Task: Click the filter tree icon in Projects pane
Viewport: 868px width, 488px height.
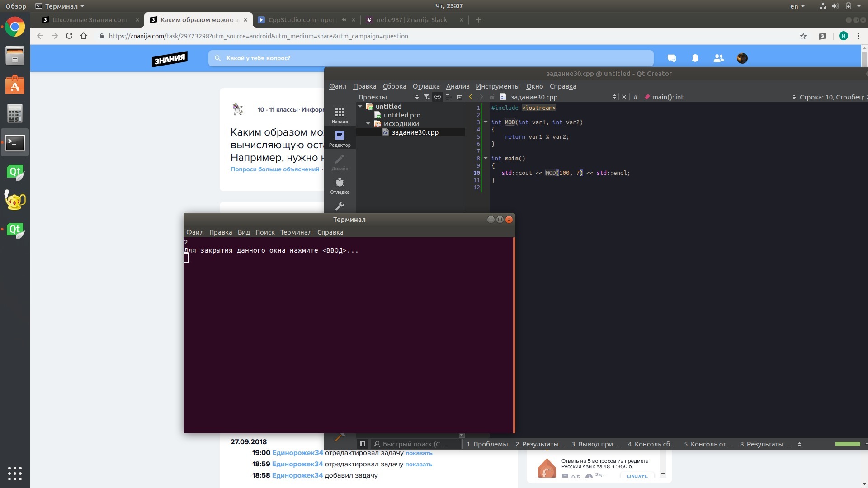Action: (426, 97)
